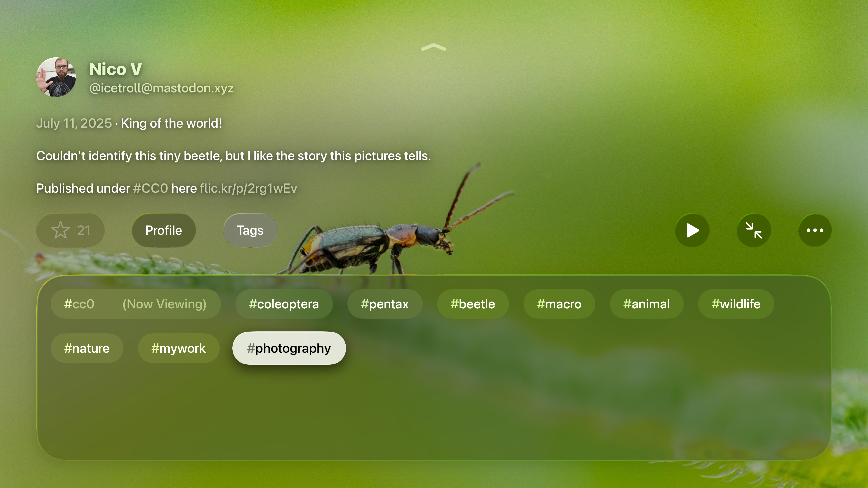Pick the #macro tag
This screenshot has height=488, width=868.
click(559, 304)
